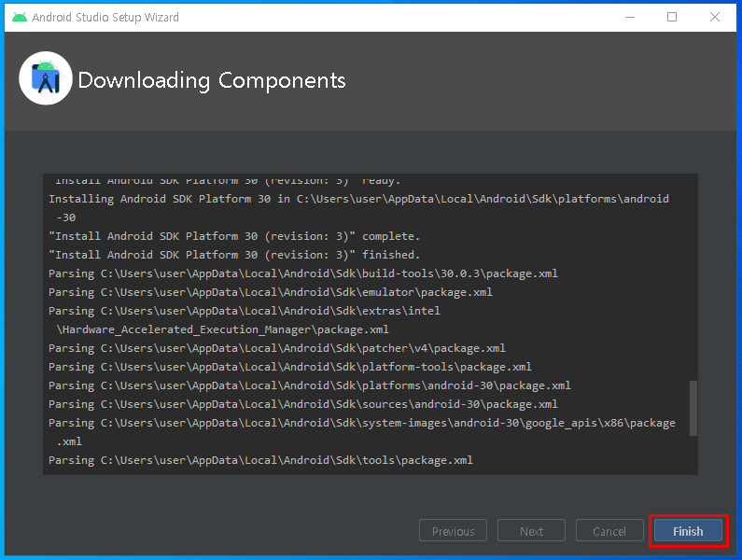Click the Android head icon in title bar
742x560 pixels.
pos(20,17)
